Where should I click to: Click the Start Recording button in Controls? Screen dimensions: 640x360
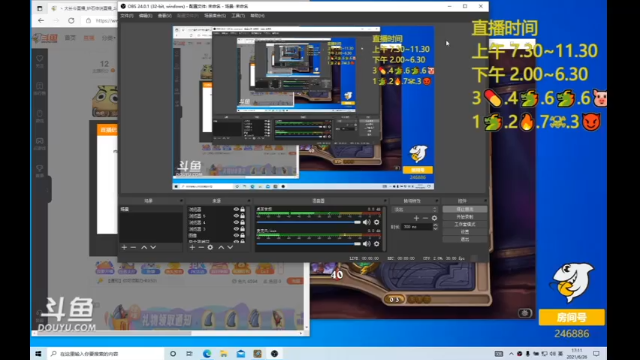pos(464,217)
